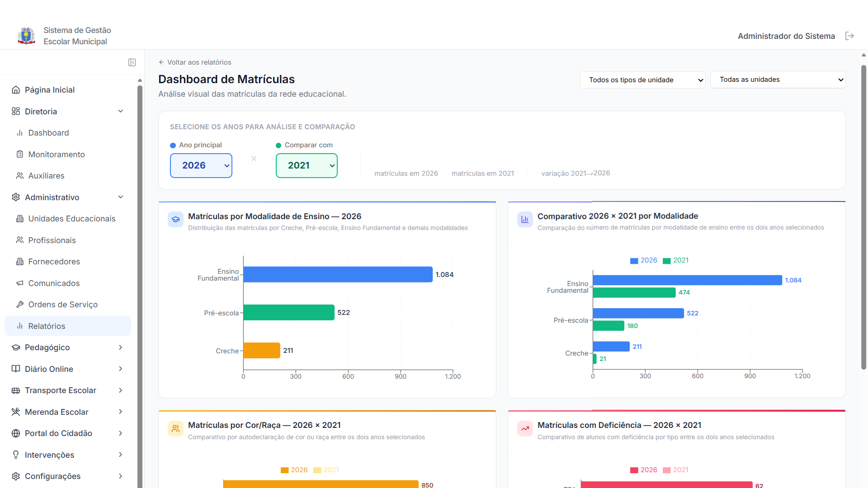Screen dimensions: 868x488
Task: Toggle the 2026 series in Comparativo legend
Action: 644,260
